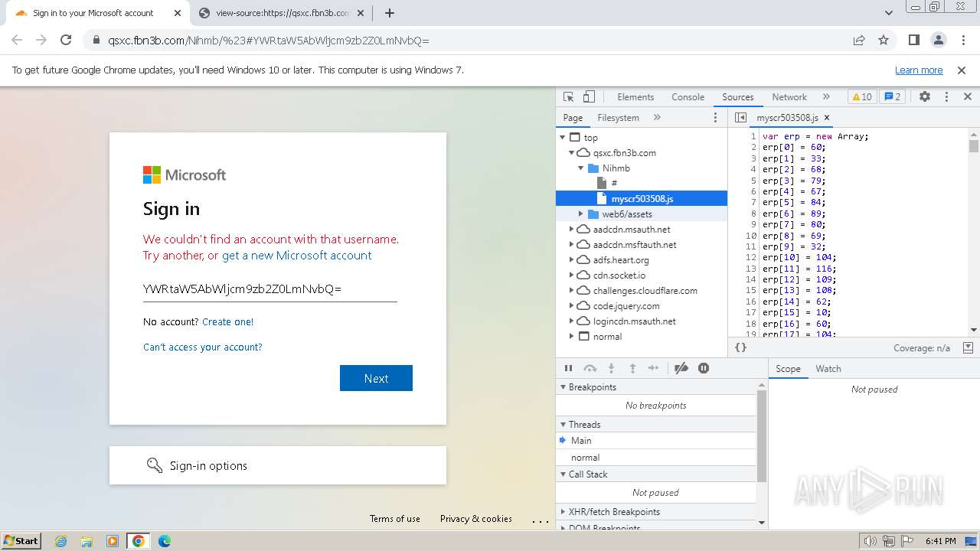Expand aadcdn.msftauth.net domain
Image resolution: width=980 pixels, height=551 pixels.
(x=571, y=245)
